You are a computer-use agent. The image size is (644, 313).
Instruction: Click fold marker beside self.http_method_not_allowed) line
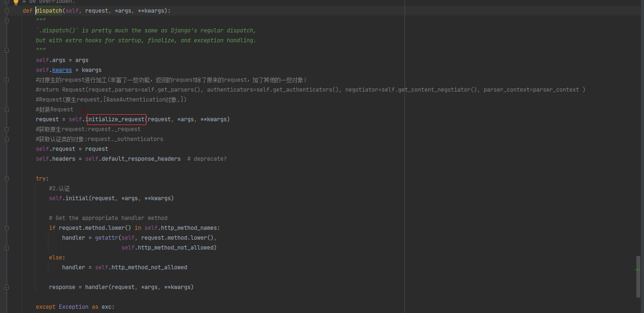7,248
